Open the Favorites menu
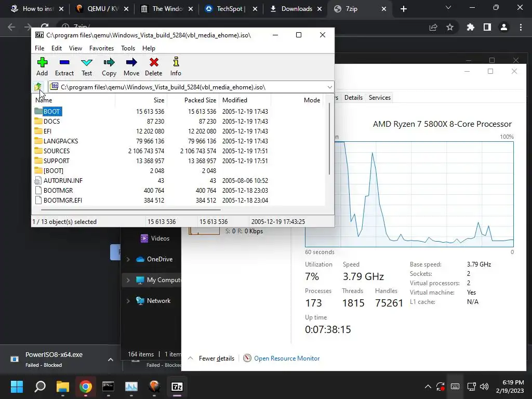The image size is (532, 399). 101,48
